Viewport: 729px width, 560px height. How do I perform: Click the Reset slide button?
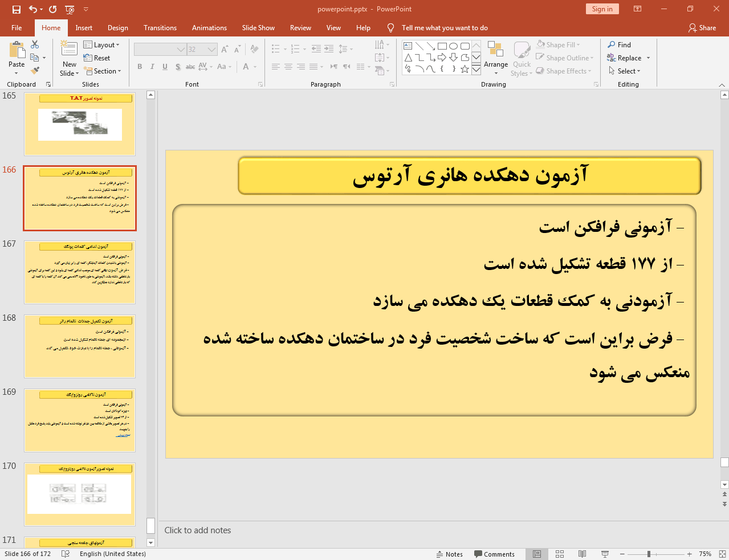coord(97,58)
